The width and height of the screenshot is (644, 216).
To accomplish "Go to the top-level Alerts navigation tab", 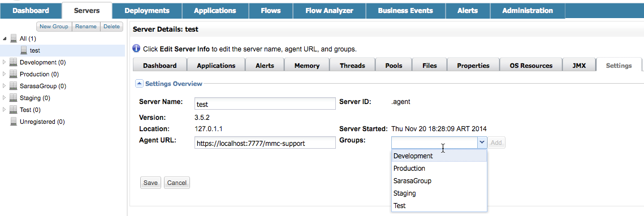I will point(468,11).
